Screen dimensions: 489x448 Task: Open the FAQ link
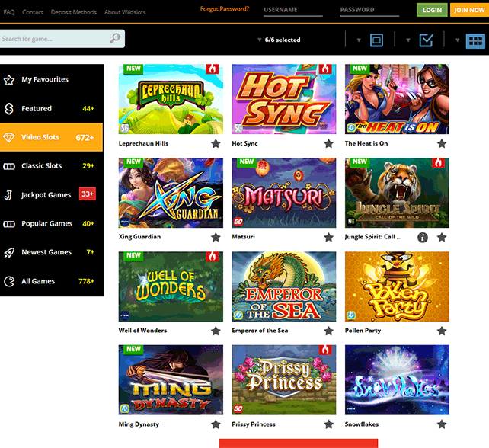tap(9, 12)
